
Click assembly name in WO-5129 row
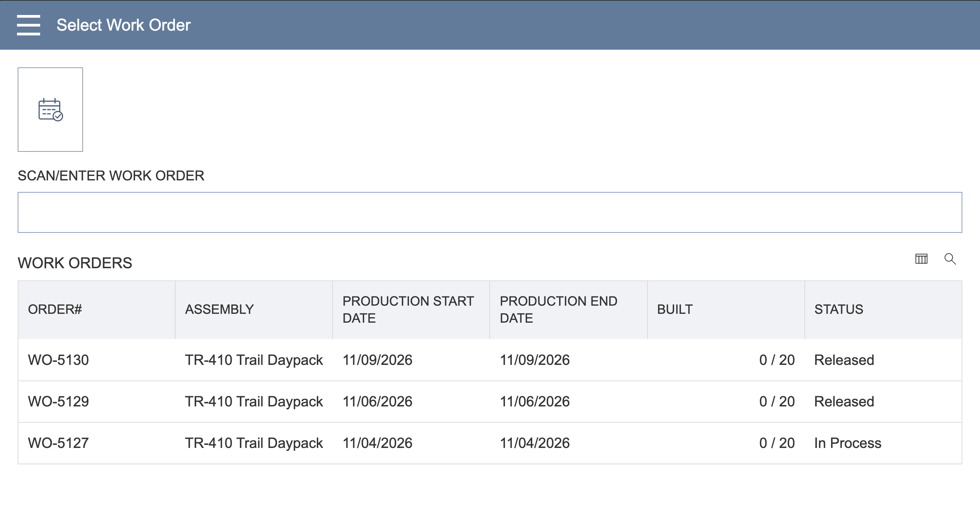pyautogui.click(x=254, y=402)
